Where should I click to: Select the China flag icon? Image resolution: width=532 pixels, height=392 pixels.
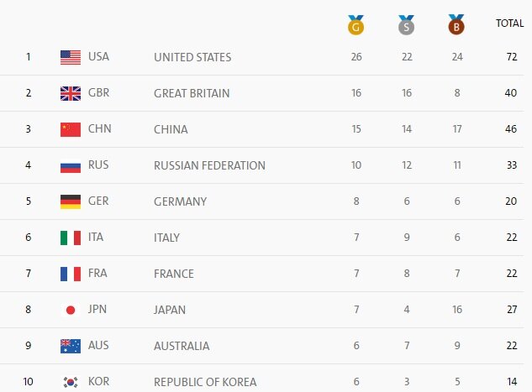71,129
